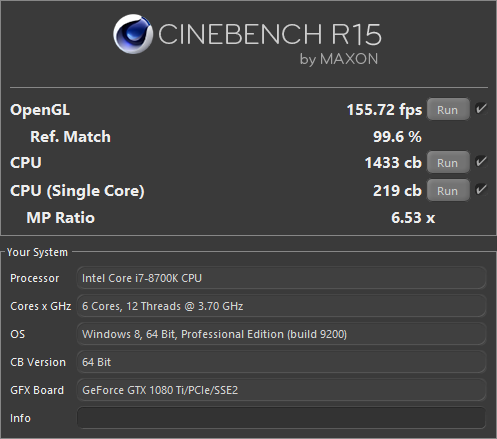Click the Ref. Match value 99.6 %

click(397, 137)
